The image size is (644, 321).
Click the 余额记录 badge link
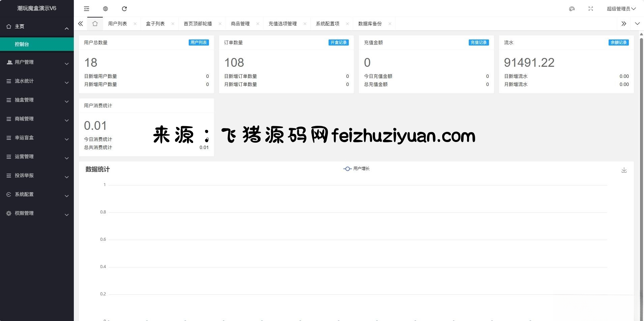pyautogui.click(x=618, y=42)
